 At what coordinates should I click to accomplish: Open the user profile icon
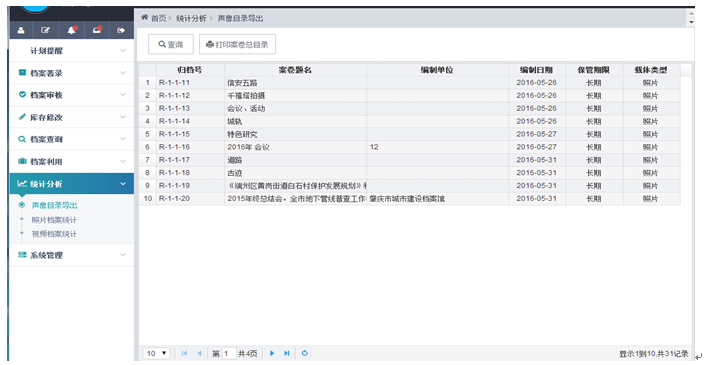21,30
